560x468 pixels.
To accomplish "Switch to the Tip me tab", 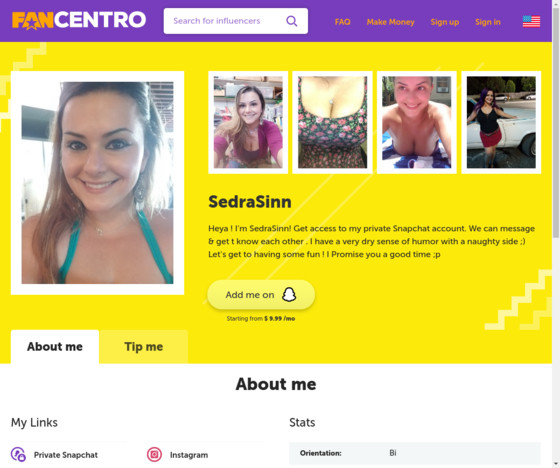I will pyautogui.click(x=144, y=347).
